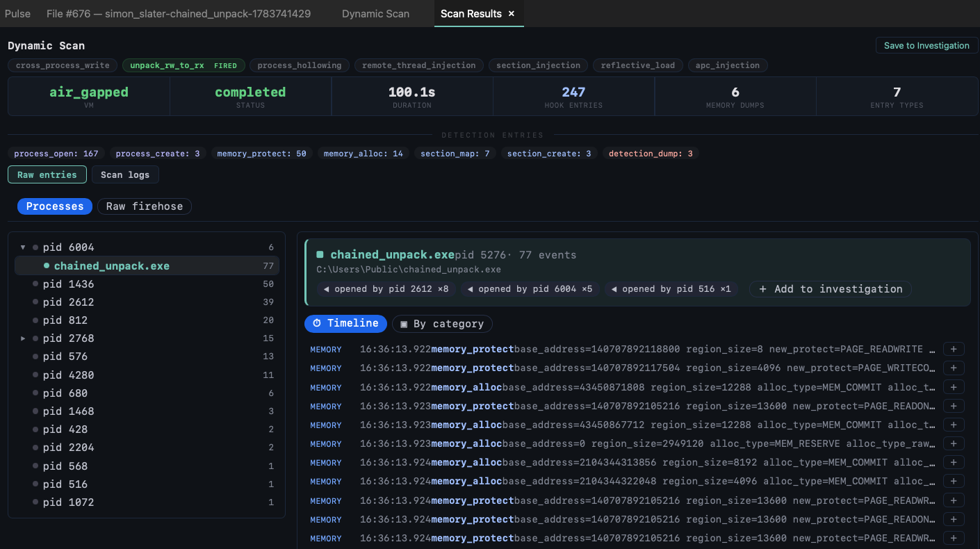Filter by section_create: 3 tag
This screenshot has width=980, height=549.
click(x=549, y=154)
